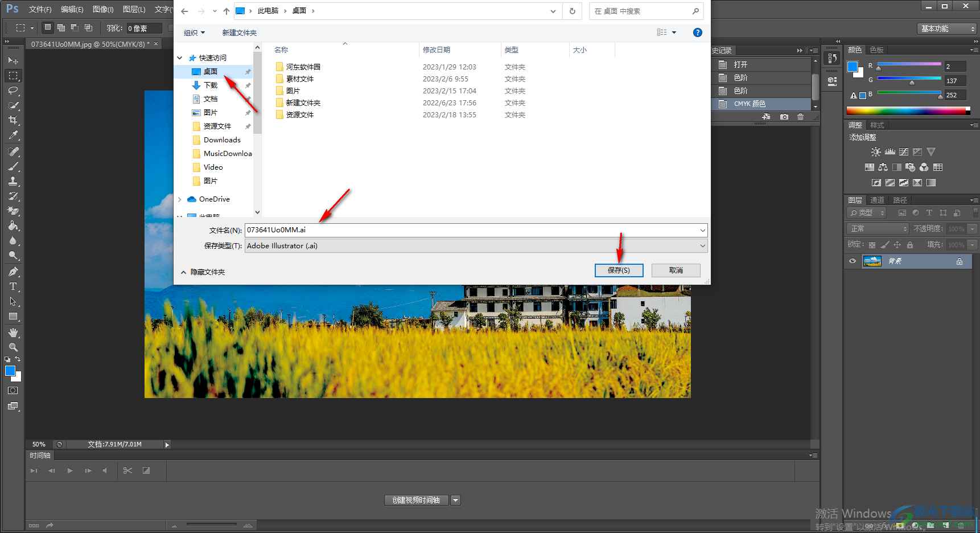
Task: Collapse folders via 隐藏文件夹
Action: click(203, 272)
